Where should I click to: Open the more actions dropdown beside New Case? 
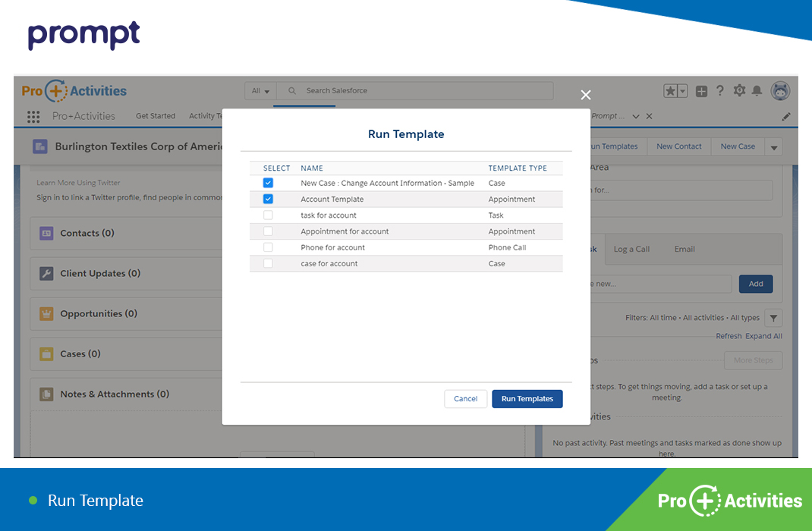[774, 147]
